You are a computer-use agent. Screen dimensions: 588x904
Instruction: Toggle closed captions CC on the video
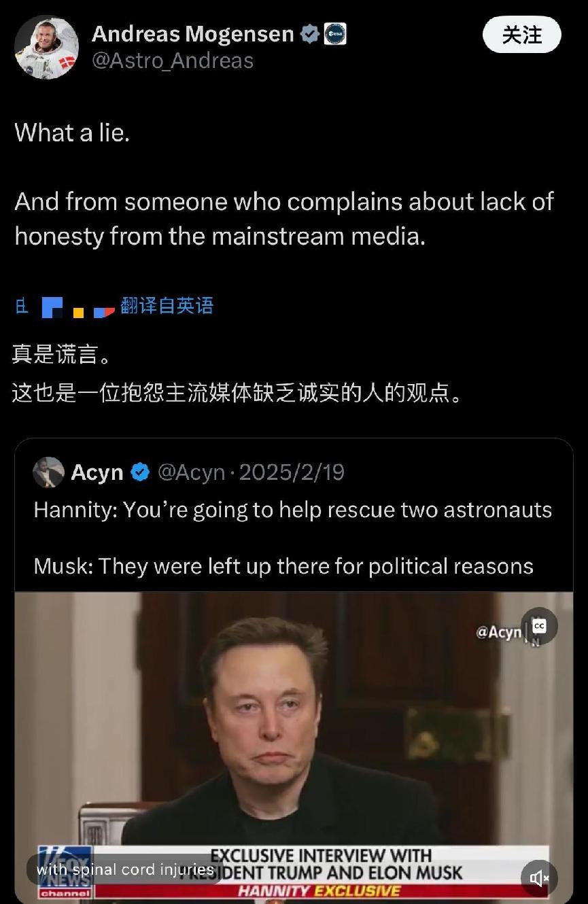pyautogui.click(x=540, y=626)
